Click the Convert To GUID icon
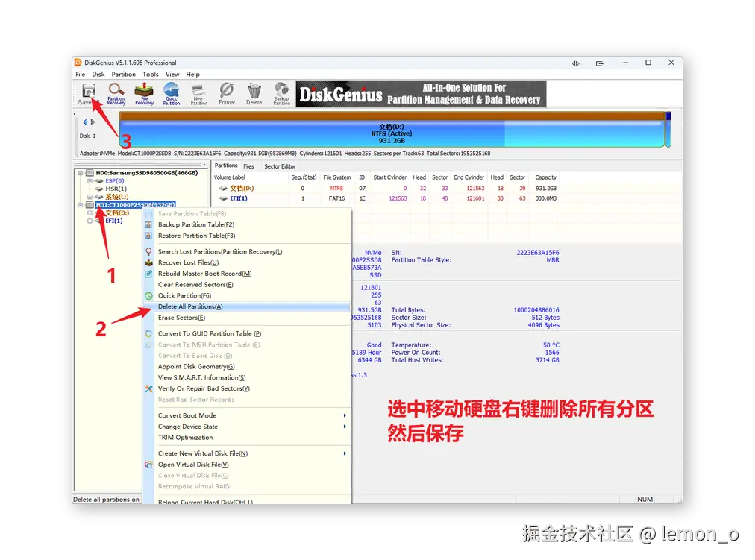 pyautogui.click(x=148, y=333)
